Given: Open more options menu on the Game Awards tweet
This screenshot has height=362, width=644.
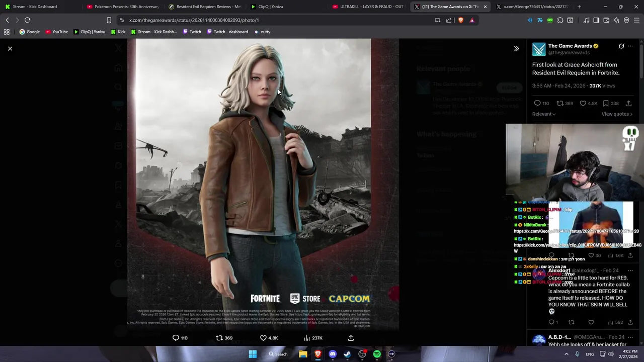Looking at the screenshot, I should tap(630, 46).
